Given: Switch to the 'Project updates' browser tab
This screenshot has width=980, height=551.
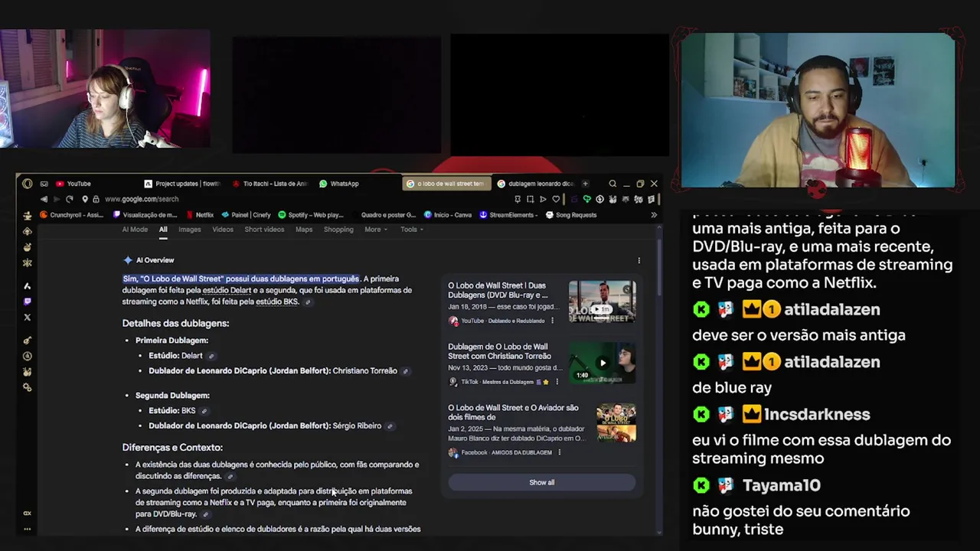Looking at the screenshot, I should tap(182, 184).
